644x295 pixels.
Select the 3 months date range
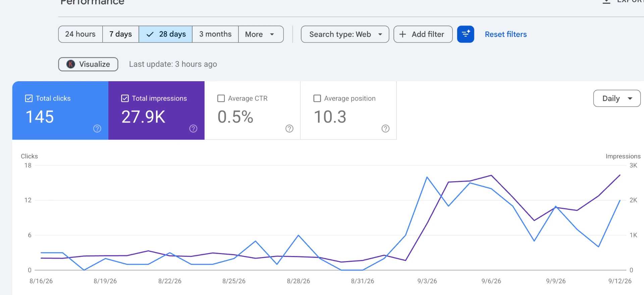click(215, 34)
